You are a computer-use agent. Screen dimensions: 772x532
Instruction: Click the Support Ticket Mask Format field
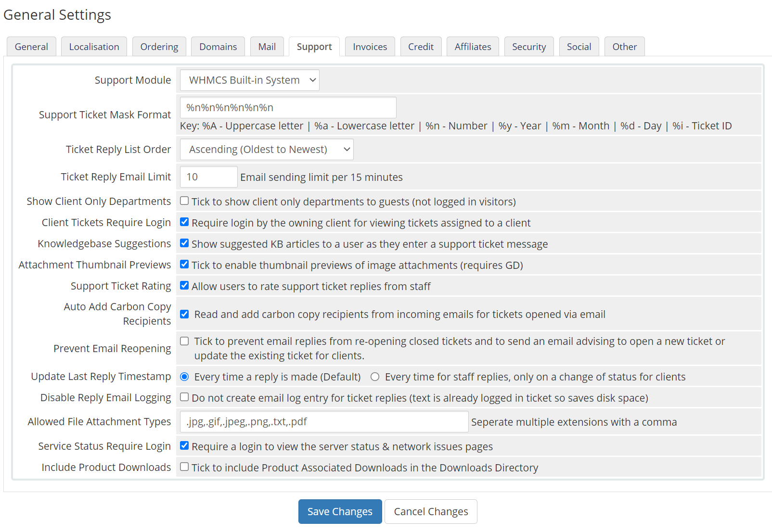point(288,108)
